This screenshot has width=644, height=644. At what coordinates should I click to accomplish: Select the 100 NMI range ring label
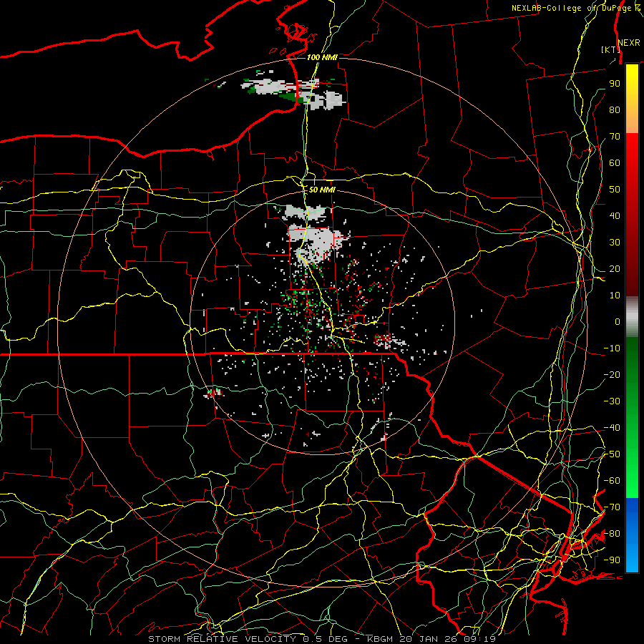coord(322,57)
